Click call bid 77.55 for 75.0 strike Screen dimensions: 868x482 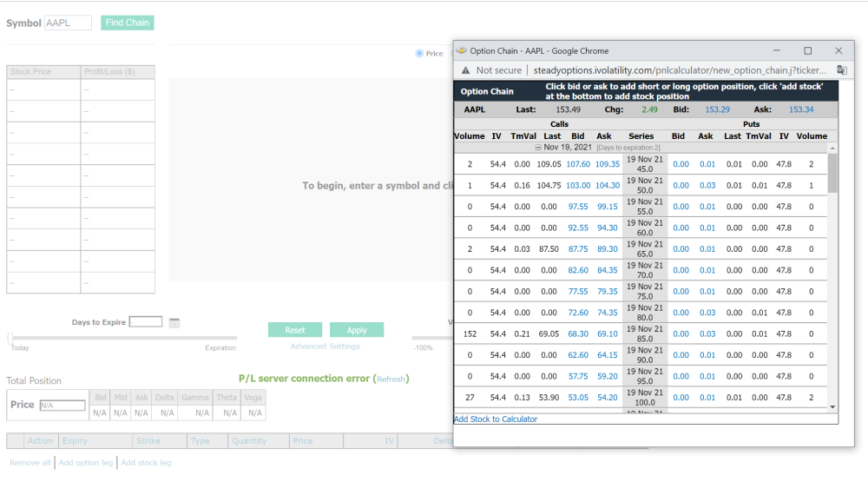pyautogui.click(x=578, y=292)
